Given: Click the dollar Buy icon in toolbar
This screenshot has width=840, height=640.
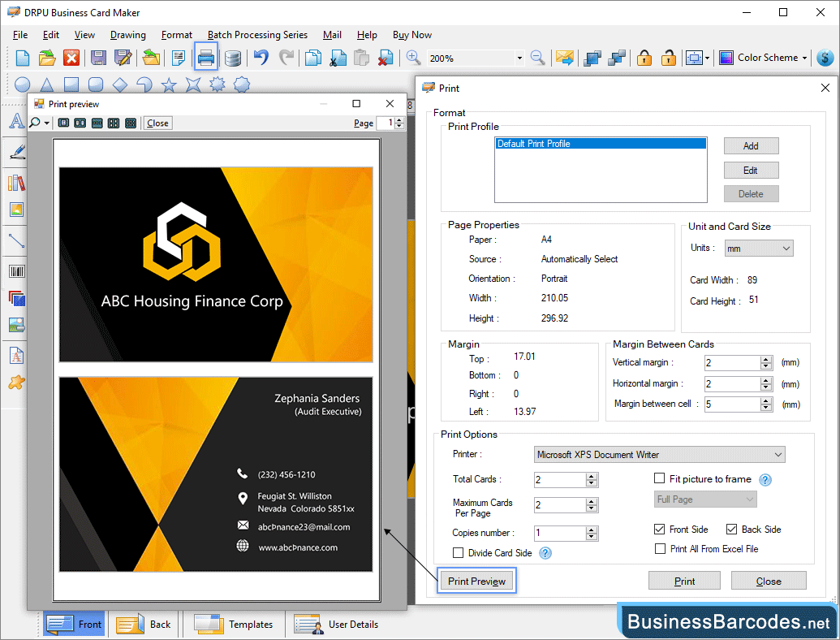Looking at the screenshot, I should (825, 58).
